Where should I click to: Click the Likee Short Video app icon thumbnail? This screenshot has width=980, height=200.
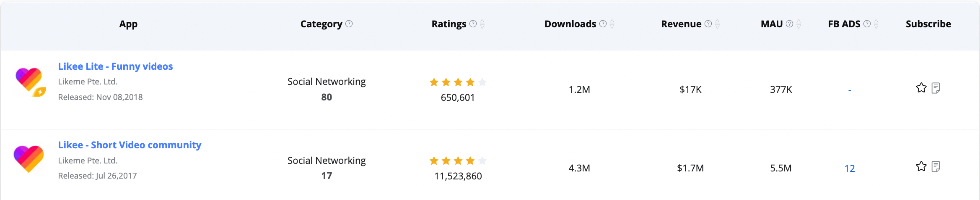(29, 159)
